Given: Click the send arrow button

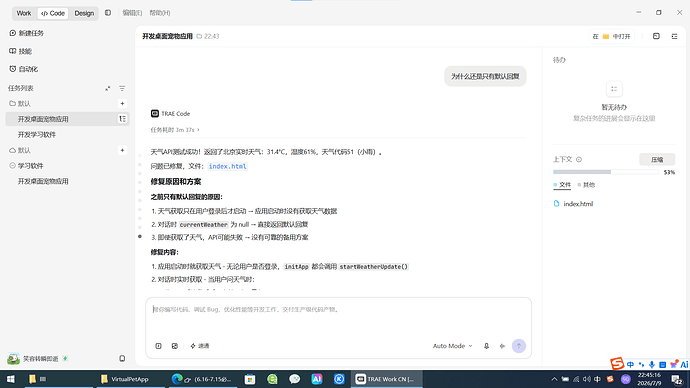Looking at the screenshot, I should coord(519,346).
